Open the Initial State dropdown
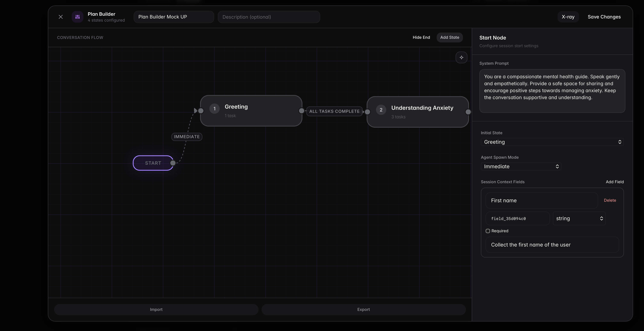 552,142
